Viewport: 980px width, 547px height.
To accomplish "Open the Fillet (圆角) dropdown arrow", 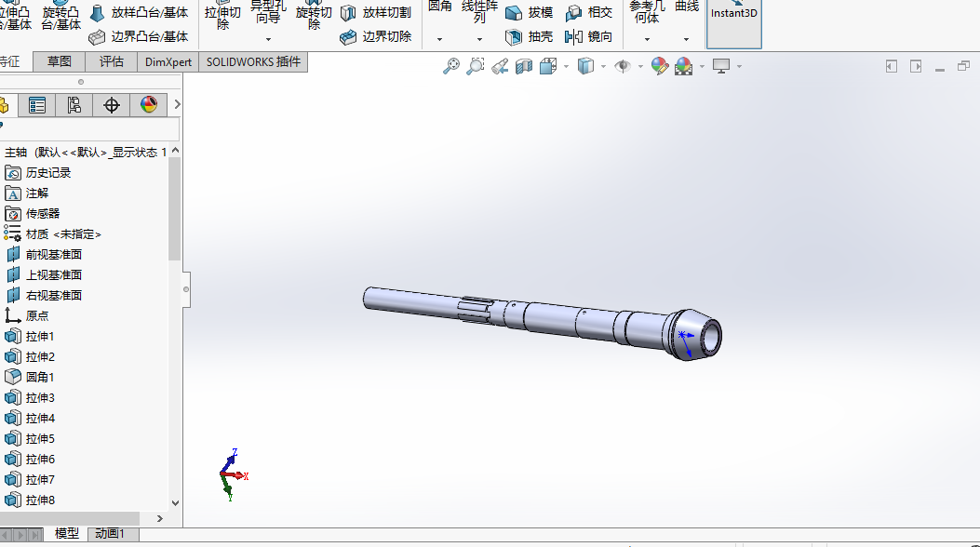I will pos(439,39).
